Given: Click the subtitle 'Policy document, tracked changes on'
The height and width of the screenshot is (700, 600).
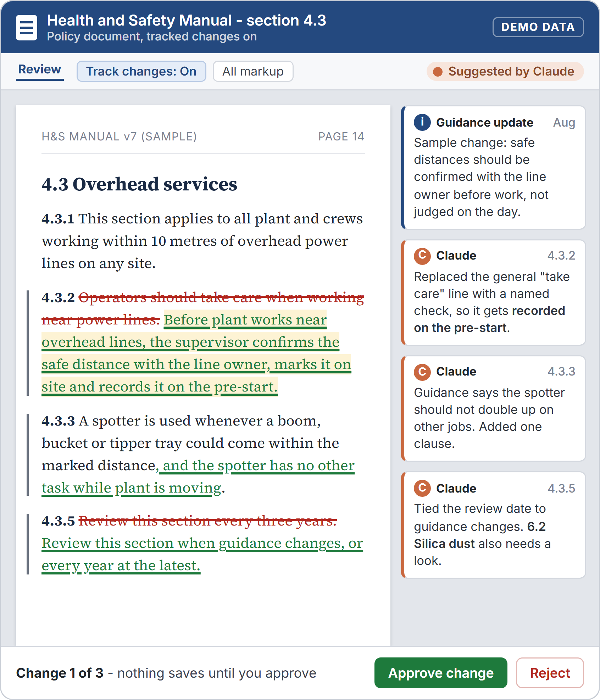Looking at the screenshot, I should click(152, 37).
